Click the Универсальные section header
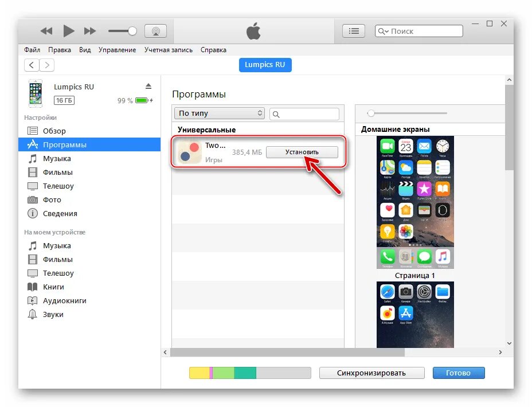The width and height of the screenshot is (532, 407). click(x=206, y=130)
